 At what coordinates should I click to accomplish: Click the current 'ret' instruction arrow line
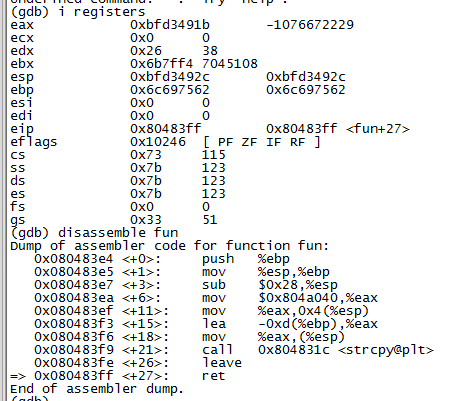click(118, 376)
